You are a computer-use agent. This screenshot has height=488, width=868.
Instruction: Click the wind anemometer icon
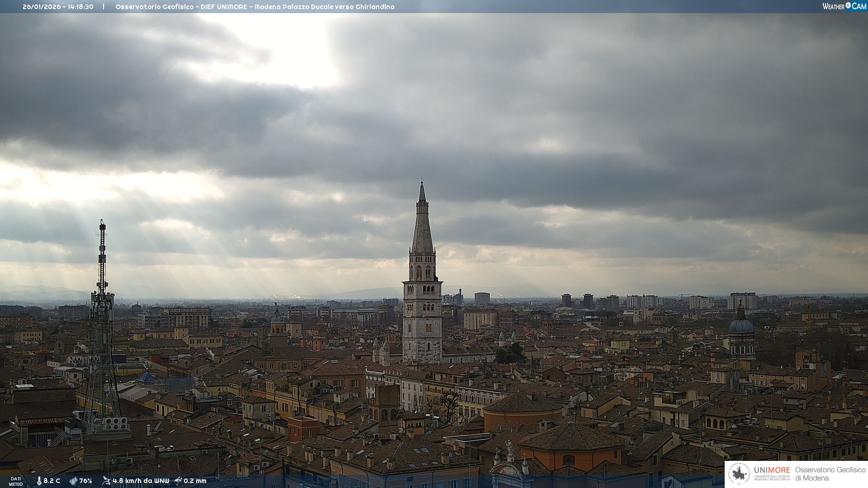point(106,481)
